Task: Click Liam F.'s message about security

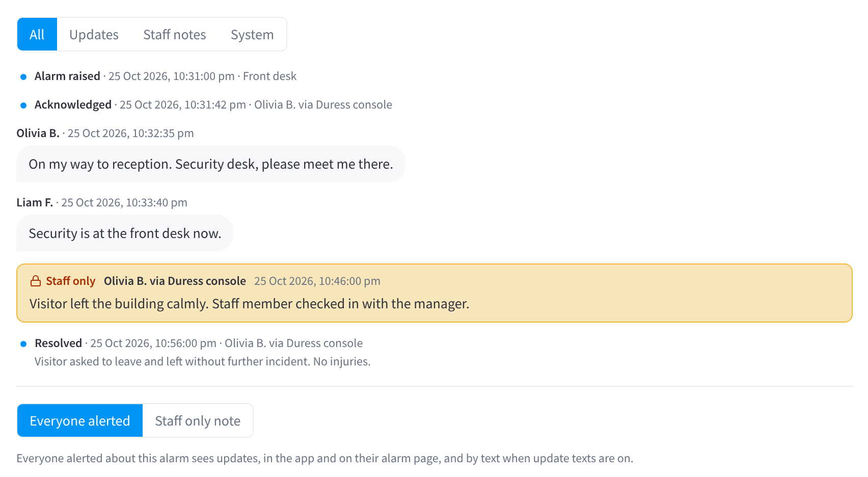Action: click(125, 233)
